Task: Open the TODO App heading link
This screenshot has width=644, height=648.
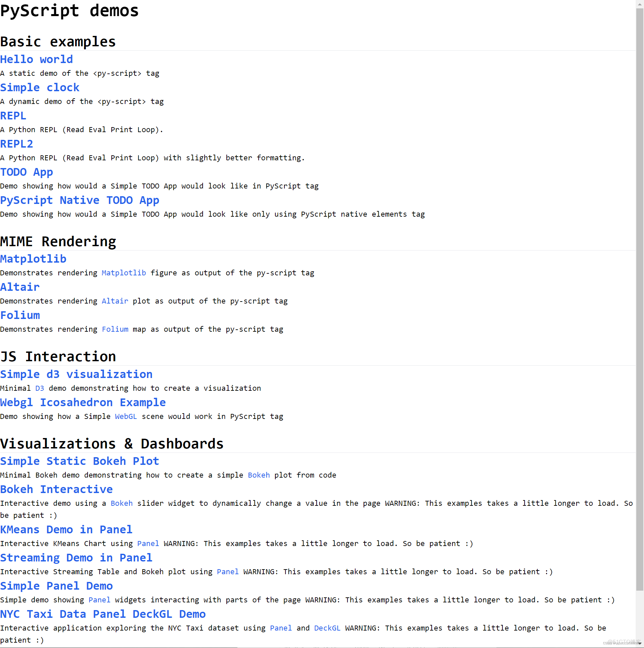Action: click(26, 172)
